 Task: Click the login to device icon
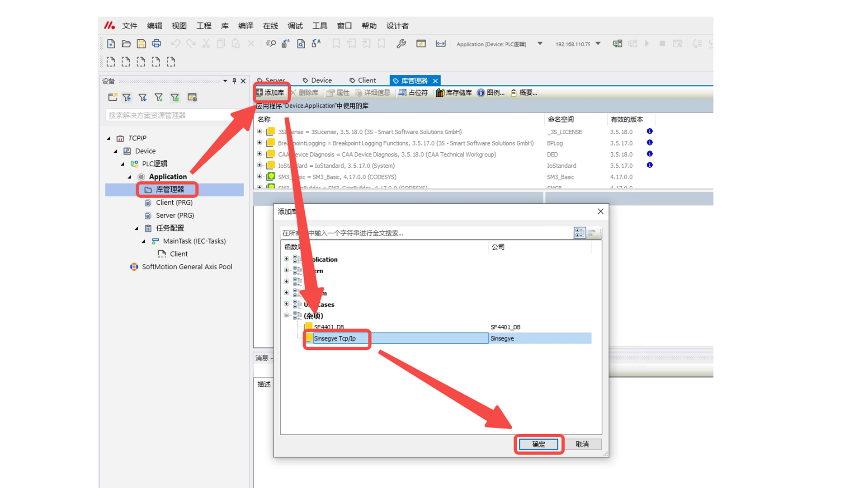pos(617,44)
